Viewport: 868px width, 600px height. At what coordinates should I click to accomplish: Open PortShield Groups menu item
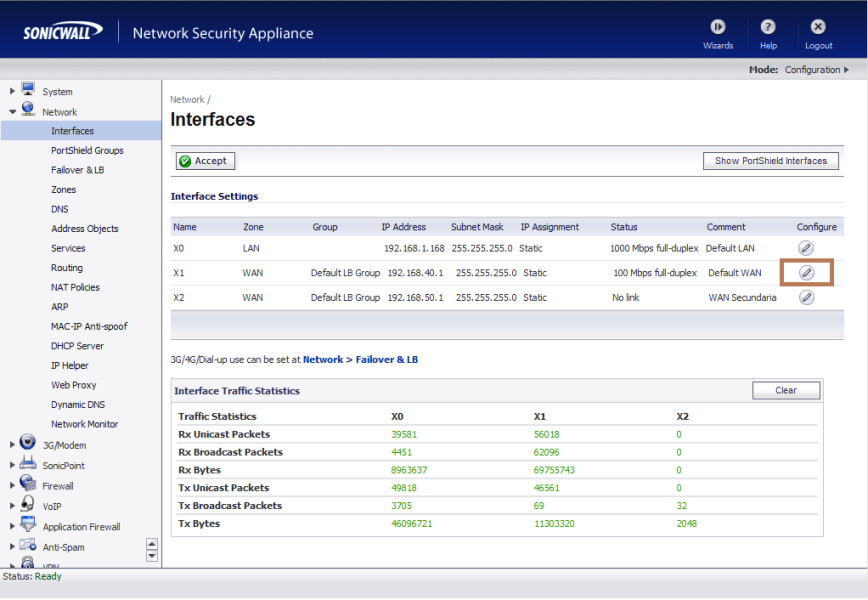(x=87, y=150)
